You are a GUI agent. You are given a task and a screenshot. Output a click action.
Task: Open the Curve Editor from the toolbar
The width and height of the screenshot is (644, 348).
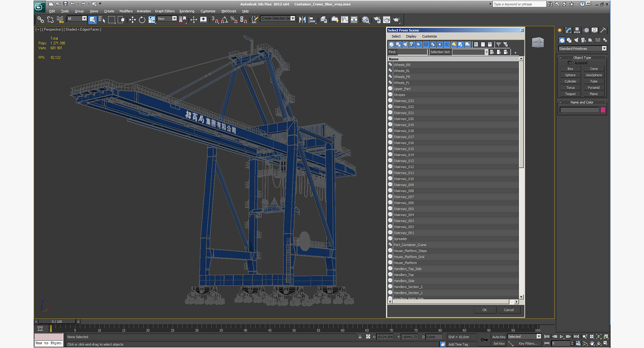pyautogui.click(x=345, y=20)
